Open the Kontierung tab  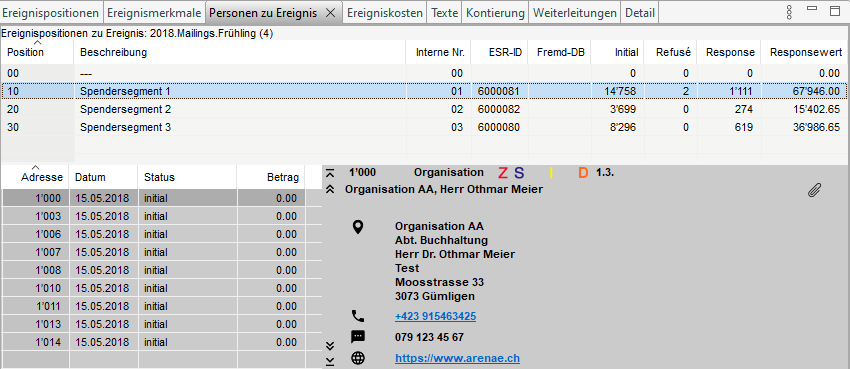(495, 13)
